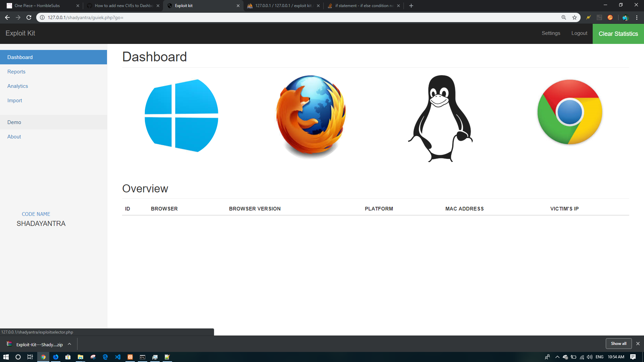The height and width of the screenshot is (362, 644).
Task: Open Settings in the top navbar
Action: 551,33
